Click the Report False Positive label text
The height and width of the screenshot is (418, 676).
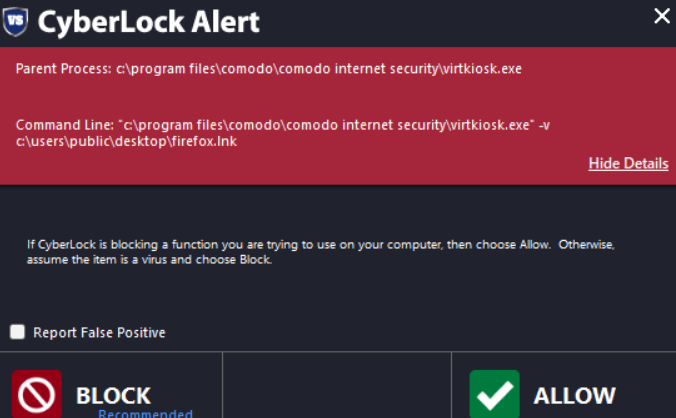pos(99,332)
